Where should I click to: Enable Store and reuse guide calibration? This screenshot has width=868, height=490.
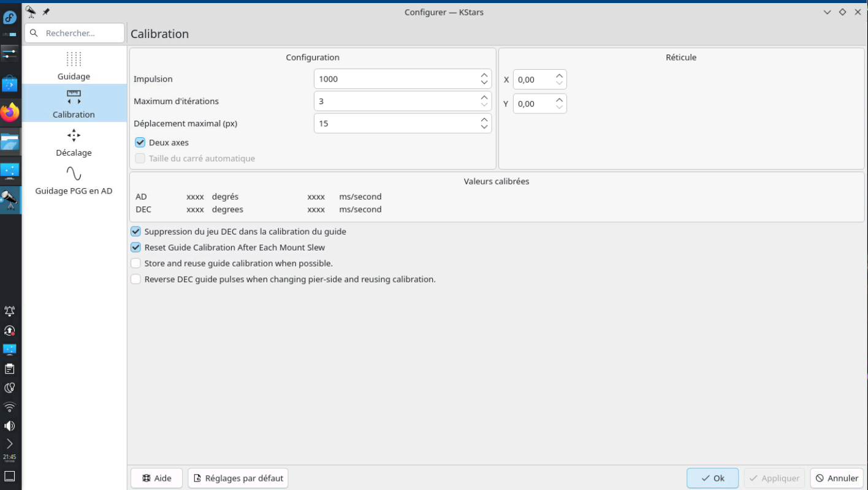pyautogui.click(x=135, y=263)
